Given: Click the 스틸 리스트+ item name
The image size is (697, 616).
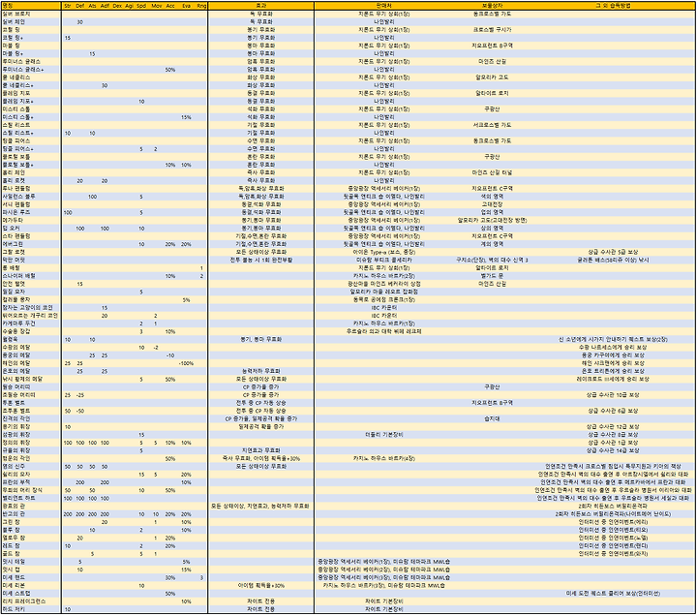Looking at the screenshot, I should tap(17, 133).
